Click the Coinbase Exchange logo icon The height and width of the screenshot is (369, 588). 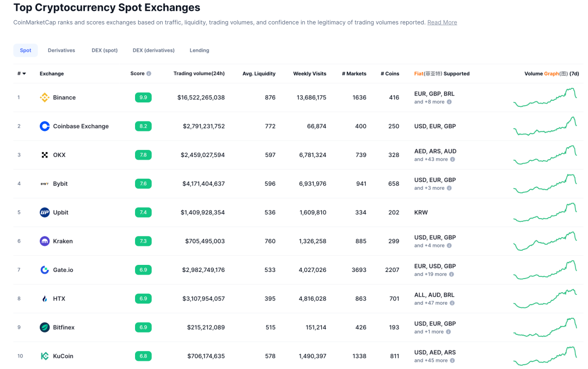(x=45, y=126)
